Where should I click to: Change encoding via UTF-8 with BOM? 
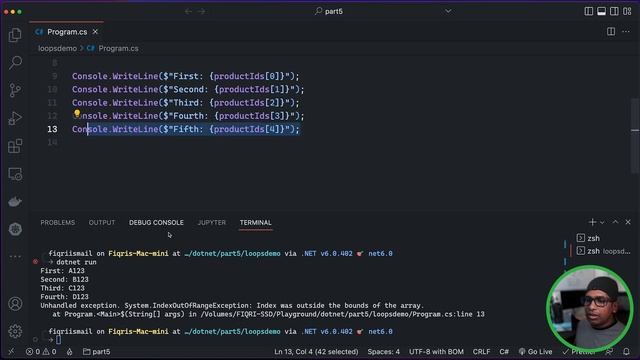436,351
